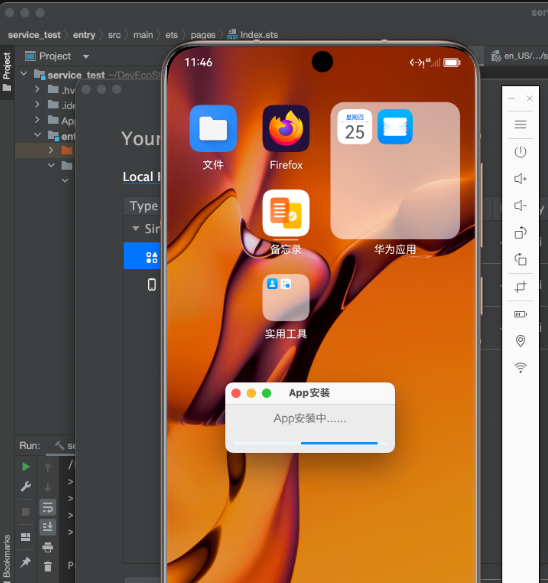Screen dimensions: 548x583
Task: Select the Local Emulator tab
Action: point(141,177)
